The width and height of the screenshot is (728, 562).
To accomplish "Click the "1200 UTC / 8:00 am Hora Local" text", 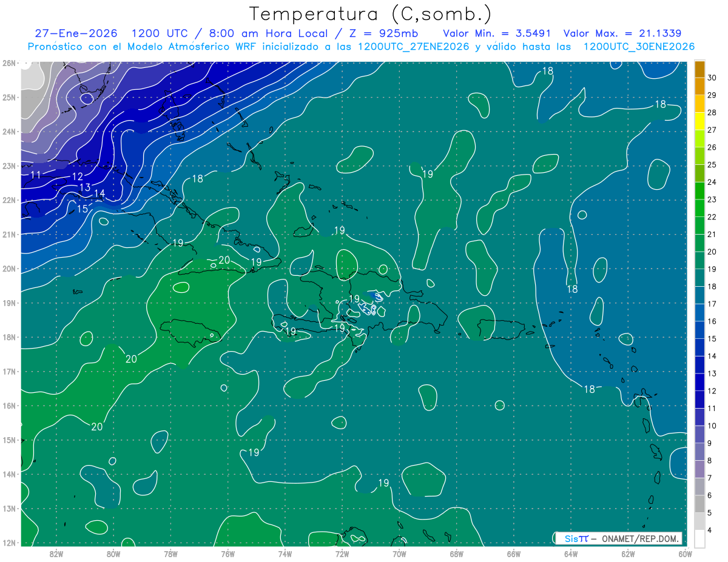I will (229, 33).
